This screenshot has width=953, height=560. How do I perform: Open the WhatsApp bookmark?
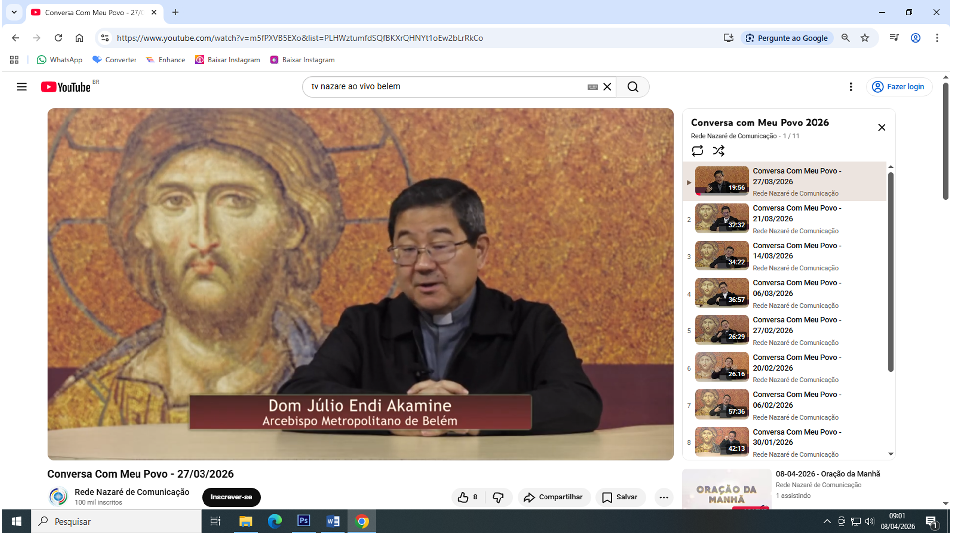coord(60,60)
